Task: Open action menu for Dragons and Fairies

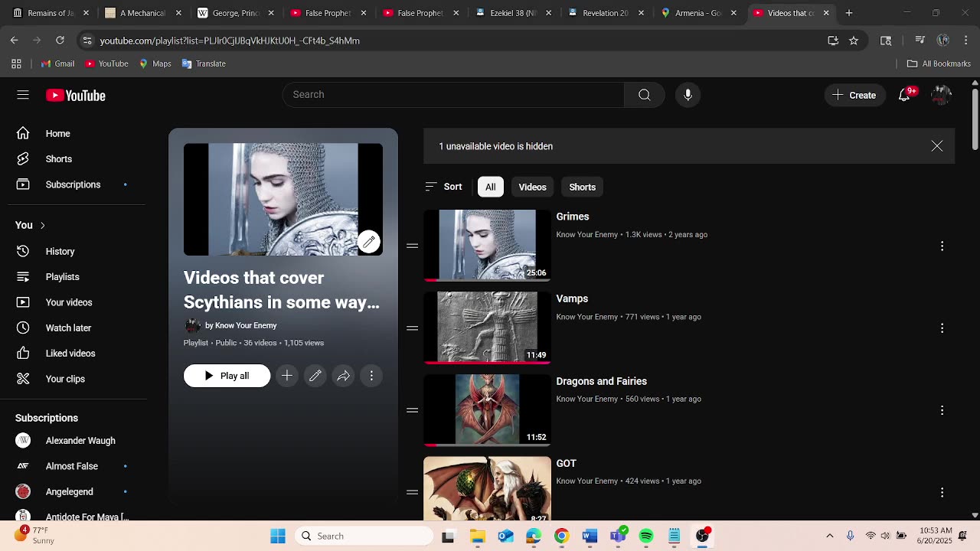Action: [942, 410]
